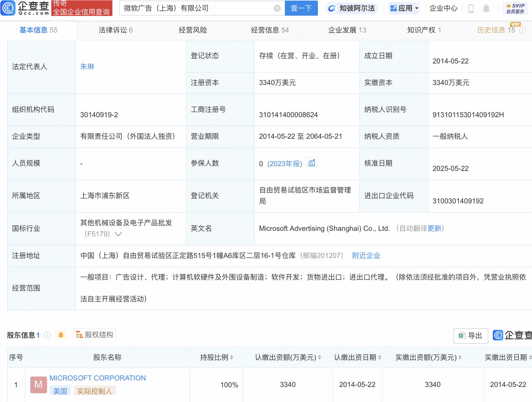
Task: Click the mobile phone icon
Action: [x=471, y=9]
